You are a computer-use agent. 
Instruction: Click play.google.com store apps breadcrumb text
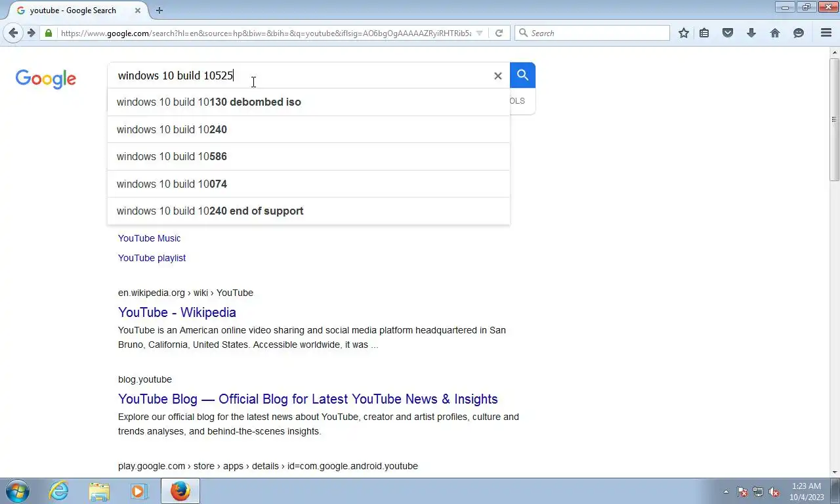268,466
